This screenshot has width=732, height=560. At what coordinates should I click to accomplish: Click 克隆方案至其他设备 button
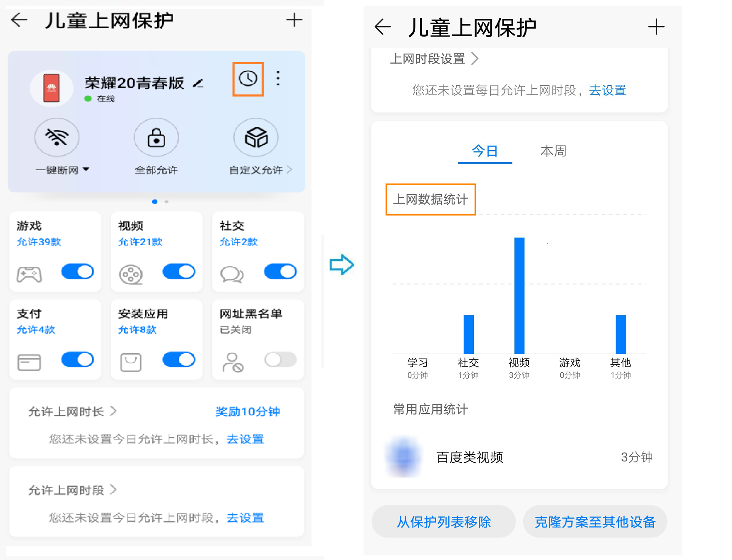[x=595, y=522]
